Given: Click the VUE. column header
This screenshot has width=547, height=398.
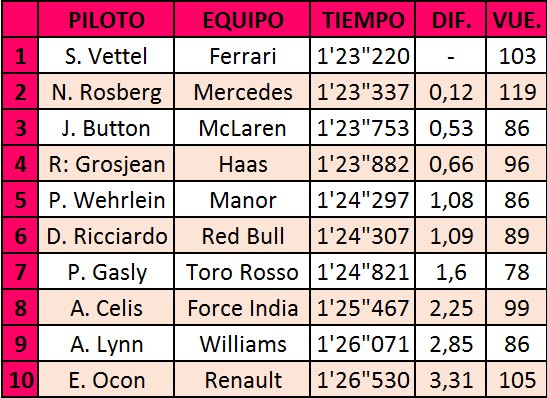Looking at the screenshot, I should (517, 20).
